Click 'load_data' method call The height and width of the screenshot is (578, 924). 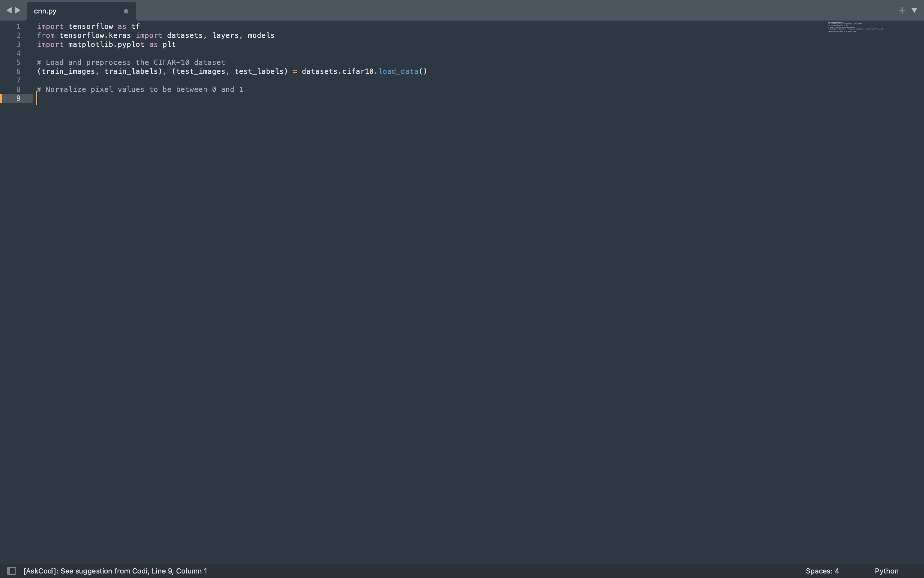398,72
